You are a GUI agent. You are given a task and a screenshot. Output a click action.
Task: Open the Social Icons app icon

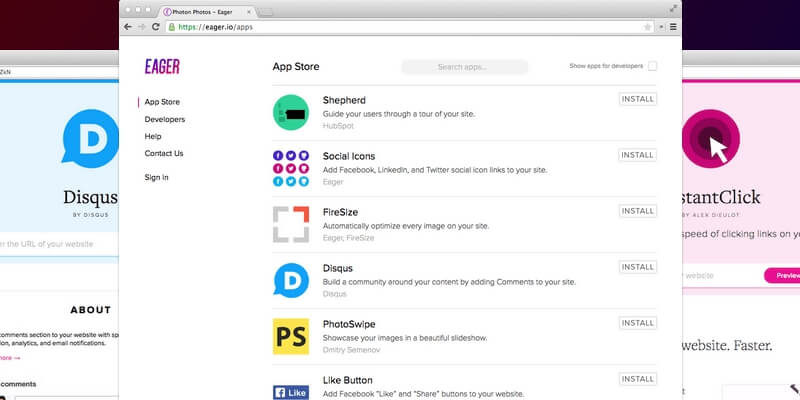click(x=290, y=168)
